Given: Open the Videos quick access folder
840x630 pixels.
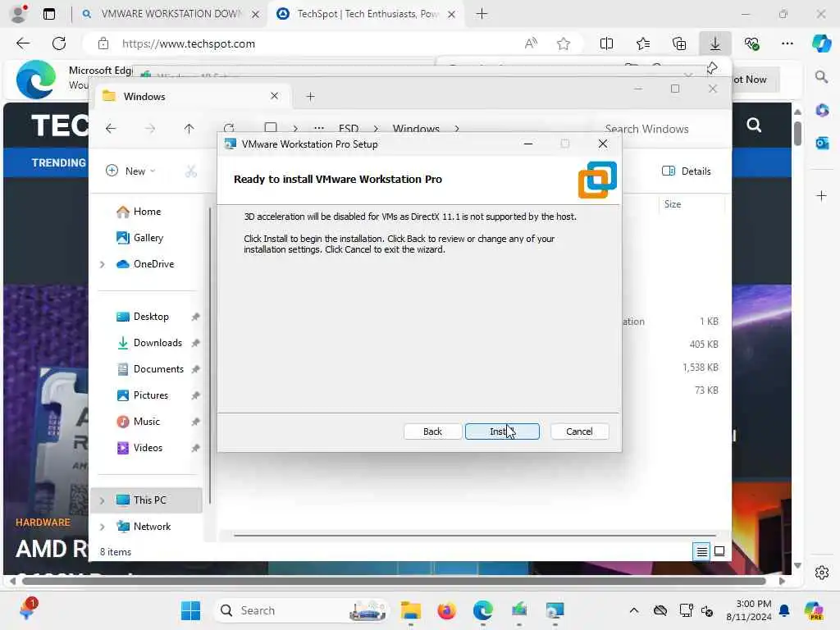Looking at the screenshot, I should [x=139, y=448].
